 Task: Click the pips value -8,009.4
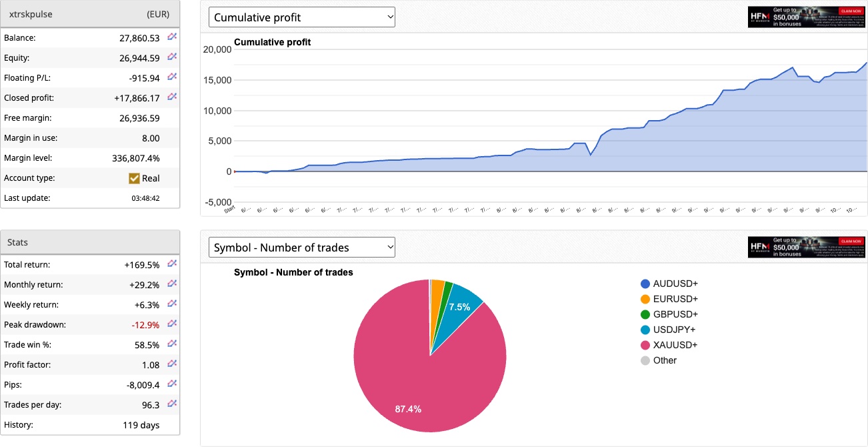tap(143, 385)
